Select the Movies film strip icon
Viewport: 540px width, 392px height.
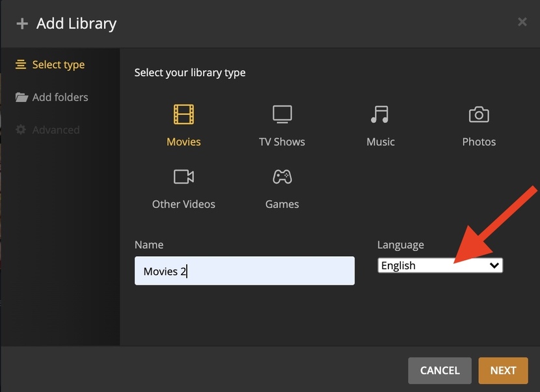[x=183, y=114]
